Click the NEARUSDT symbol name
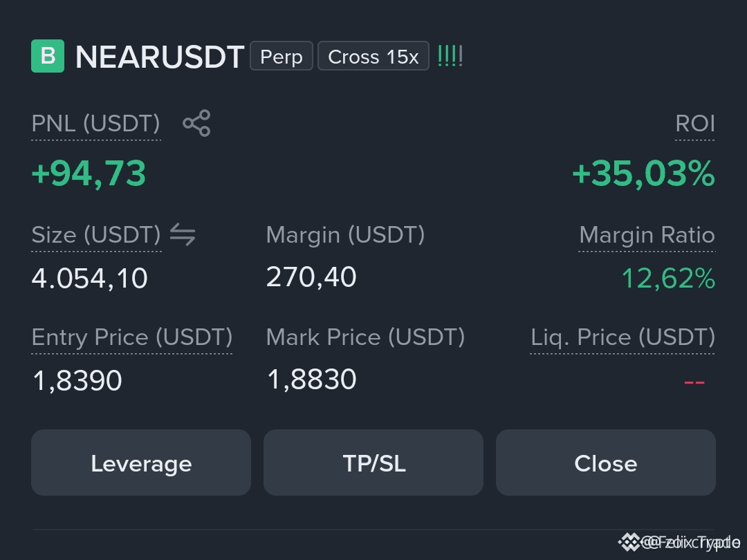747x560 pixels. tap(160, 57)
